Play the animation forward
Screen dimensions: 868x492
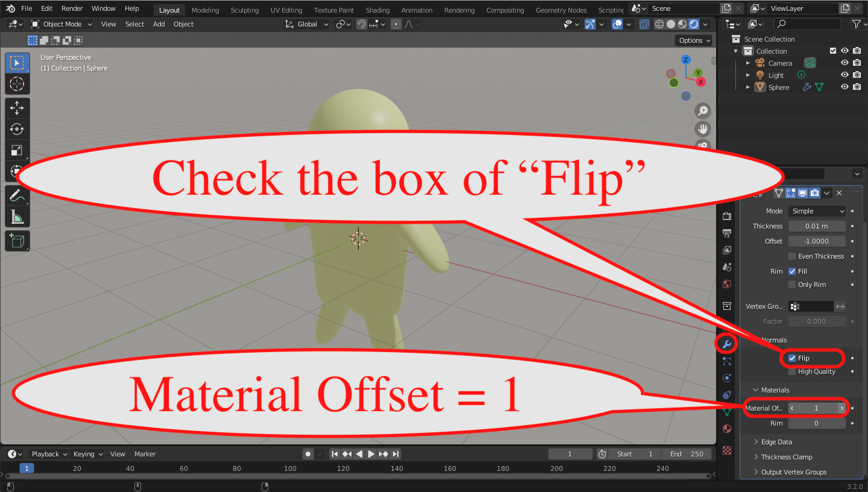371,454
